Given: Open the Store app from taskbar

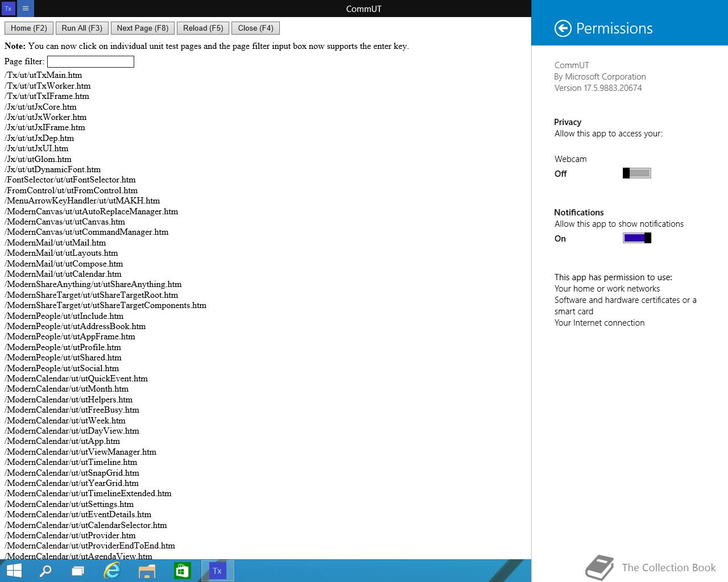Looking at the screenshot, I should (182, 571).
